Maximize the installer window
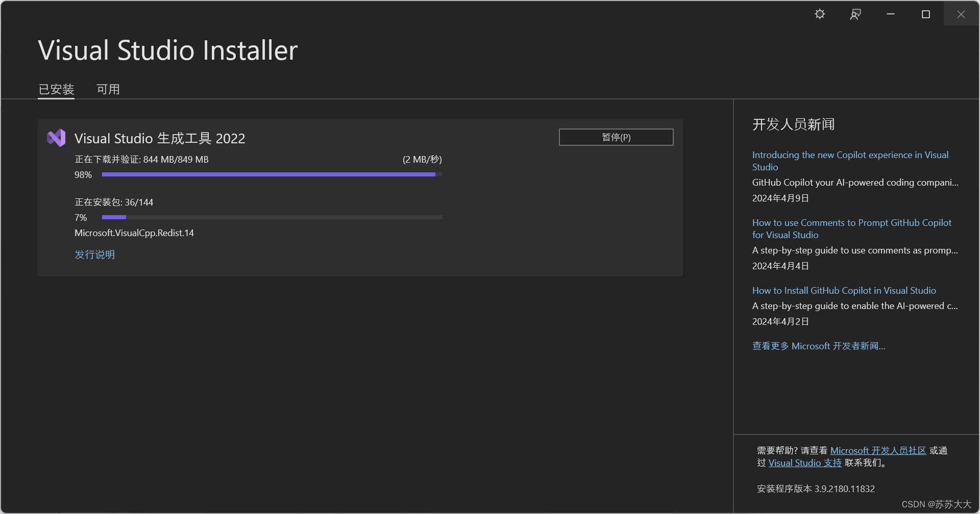This screenshot has height=514, width=980. (x=926, y=14)
